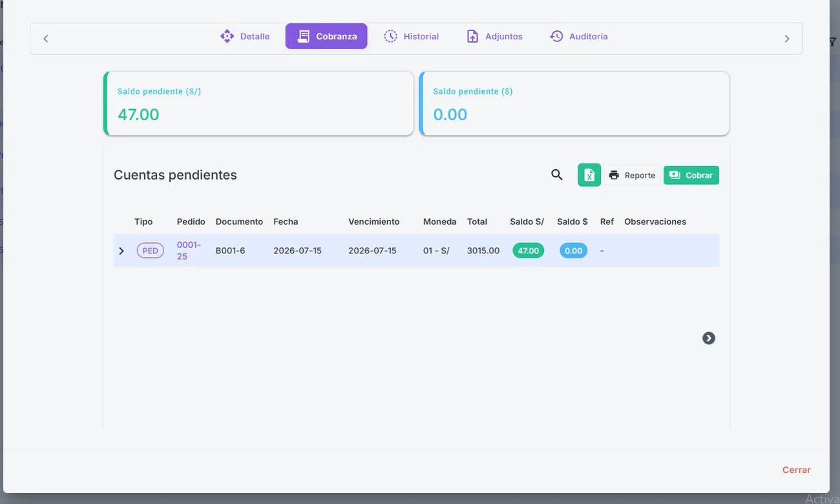Image resolution: width=840 pixels, height=504 pixels.
Task: Click the green 47.00 Saldo S/ badge
Action: [x=529, y=251]
